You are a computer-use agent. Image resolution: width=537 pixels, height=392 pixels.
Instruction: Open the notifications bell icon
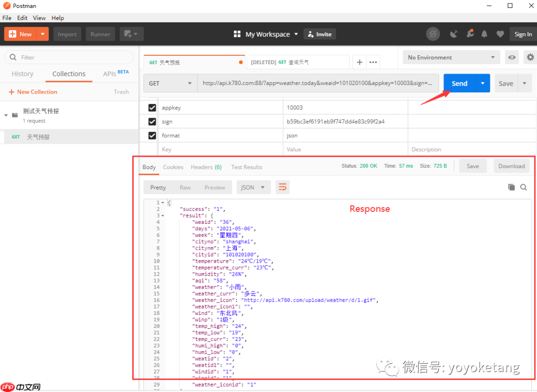(484, 34)
